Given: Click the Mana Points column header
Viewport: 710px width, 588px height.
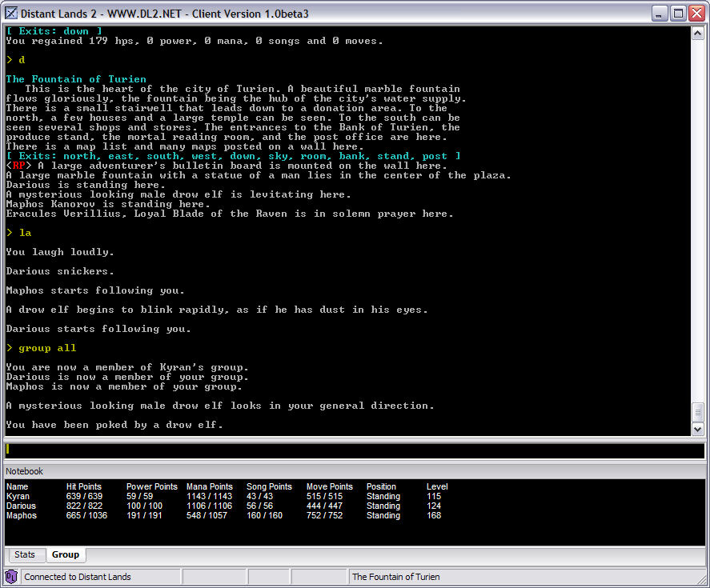Looking at the screenshot, I should [x=210, y=486].
